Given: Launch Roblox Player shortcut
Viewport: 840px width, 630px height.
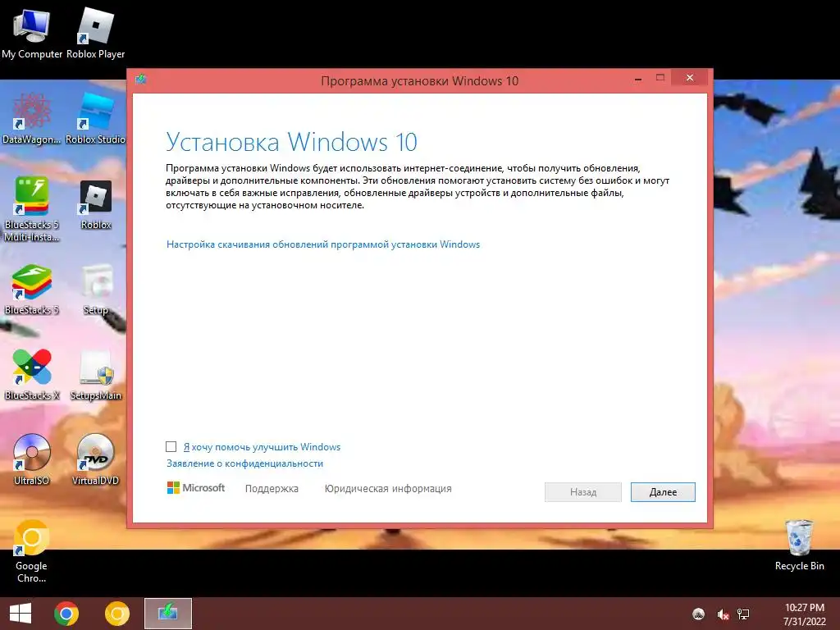Looking at the screenshot, I should pos(95,33).
